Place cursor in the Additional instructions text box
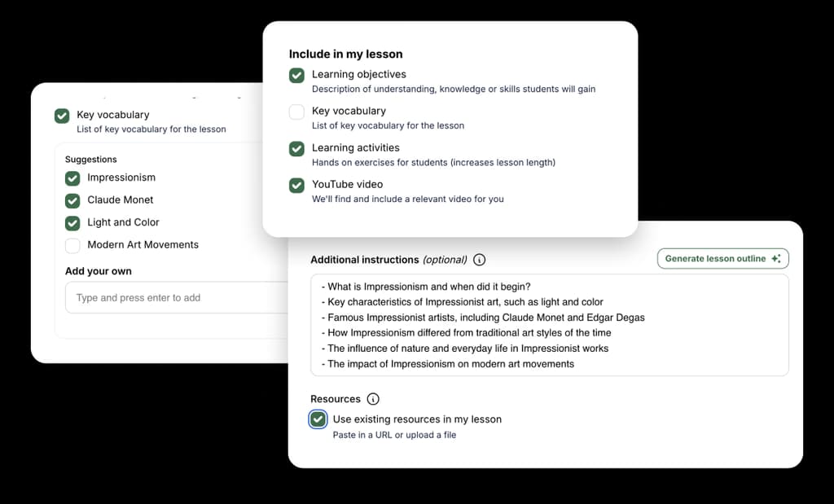 pyautogui.click(x=550, y=326)
